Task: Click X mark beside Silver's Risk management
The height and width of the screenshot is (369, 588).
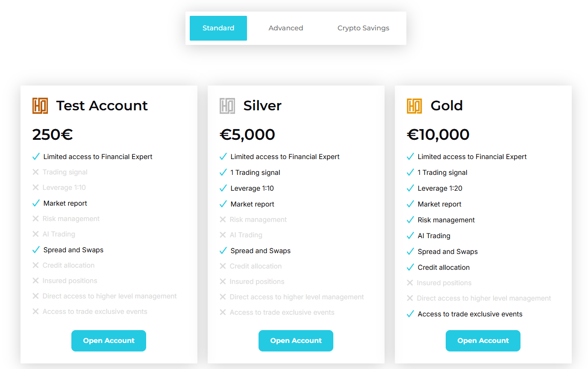Action: point(223,219)
